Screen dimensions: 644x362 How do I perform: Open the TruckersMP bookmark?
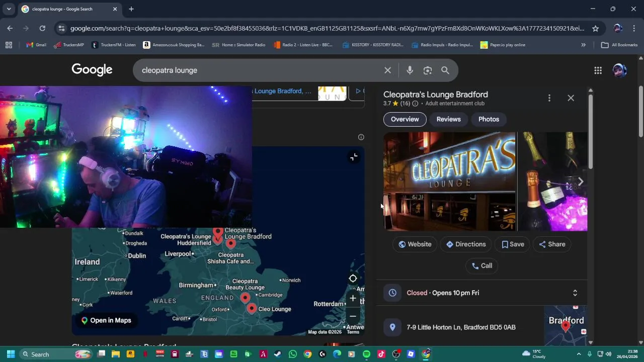click(69, 45)
